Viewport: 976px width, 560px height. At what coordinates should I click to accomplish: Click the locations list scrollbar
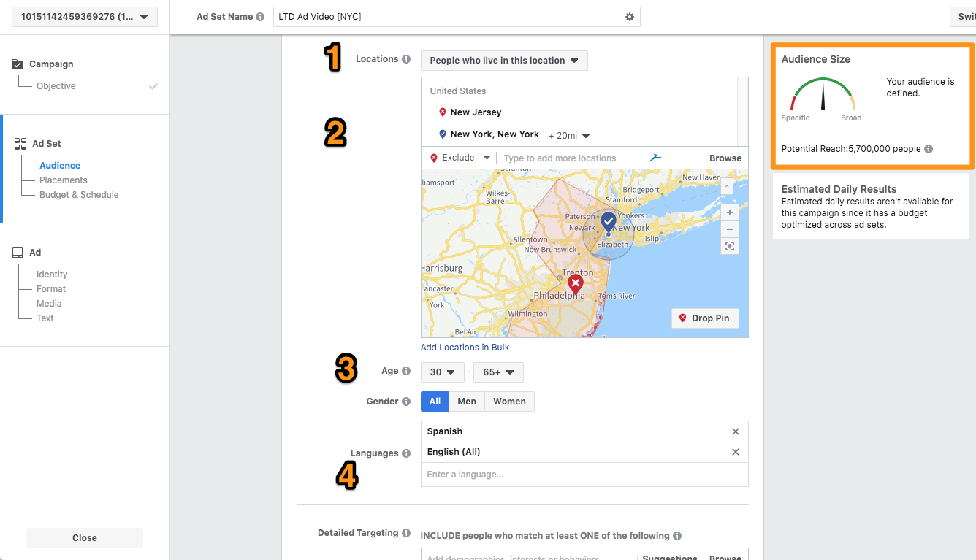coord(742,112)
